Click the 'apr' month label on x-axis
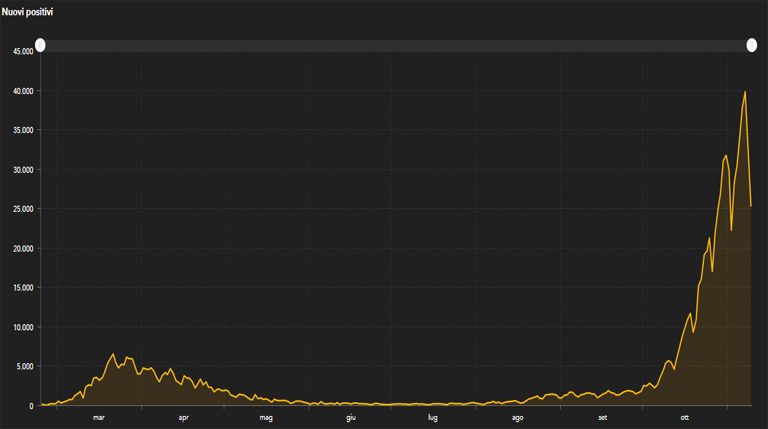Screen dimensions: 768x429 pos(183,418)
